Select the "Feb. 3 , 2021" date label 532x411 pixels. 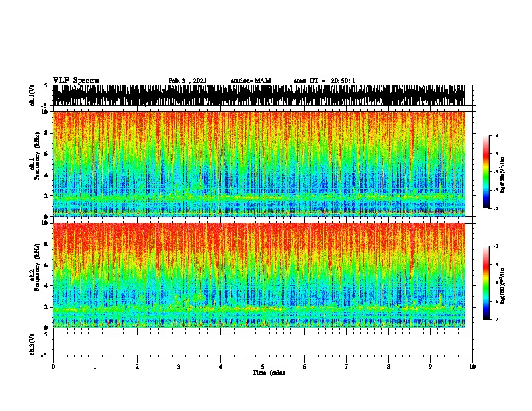click(x=187, y=81)
